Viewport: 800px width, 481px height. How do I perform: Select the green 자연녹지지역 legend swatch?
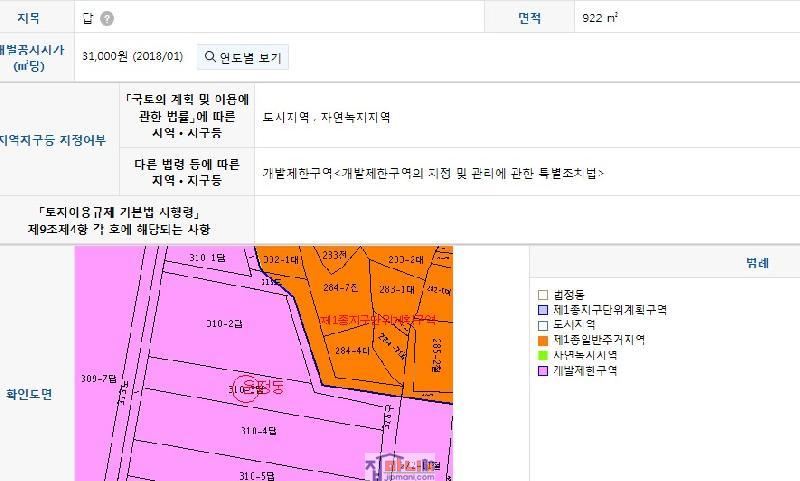543,355
